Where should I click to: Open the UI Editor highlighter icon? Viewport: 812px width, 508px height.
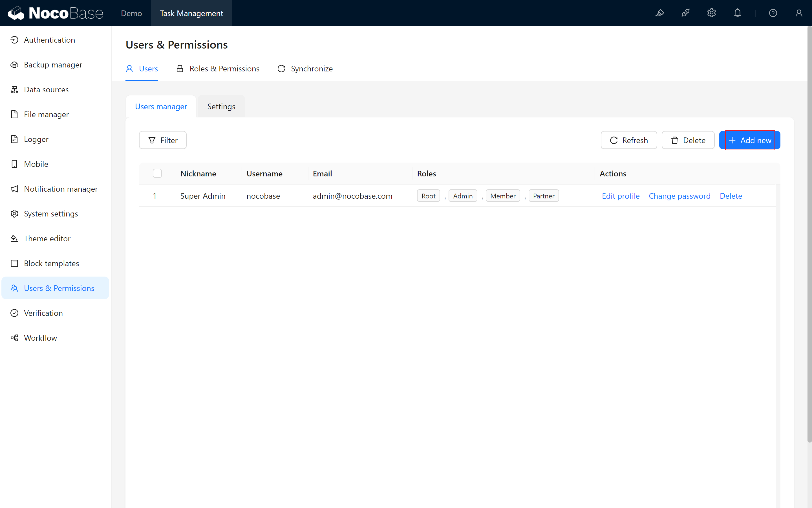(x=660, y=13)
